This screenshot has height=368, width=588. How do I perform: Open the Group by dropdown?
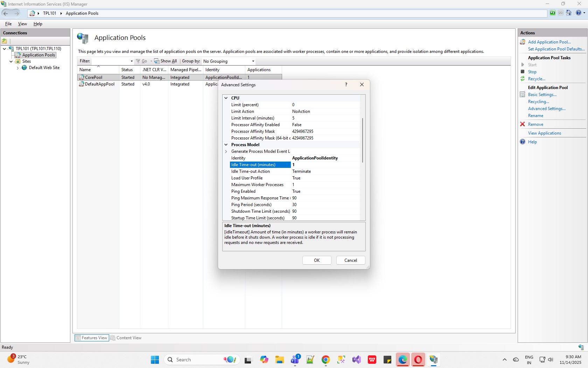pos(229,61)
